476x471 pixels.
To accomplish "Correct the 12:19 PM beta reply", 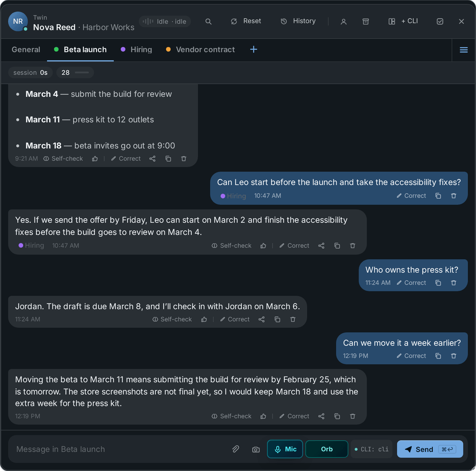I will [x=294, y=417].
